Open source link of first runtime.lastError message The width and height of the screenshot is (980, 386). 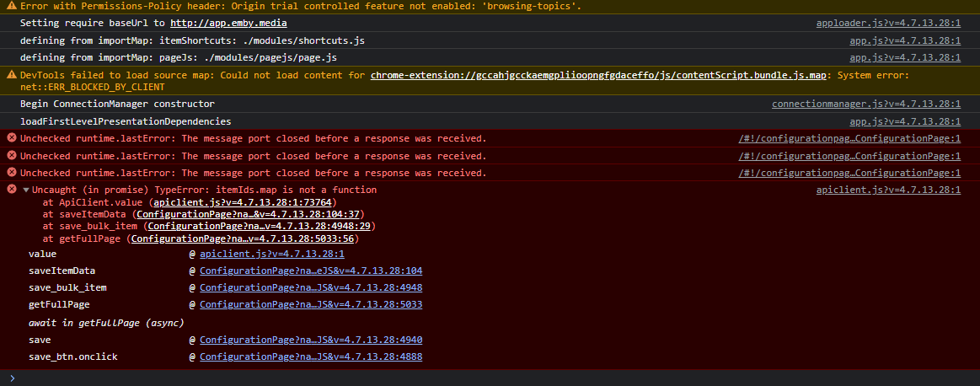[849, 138]
